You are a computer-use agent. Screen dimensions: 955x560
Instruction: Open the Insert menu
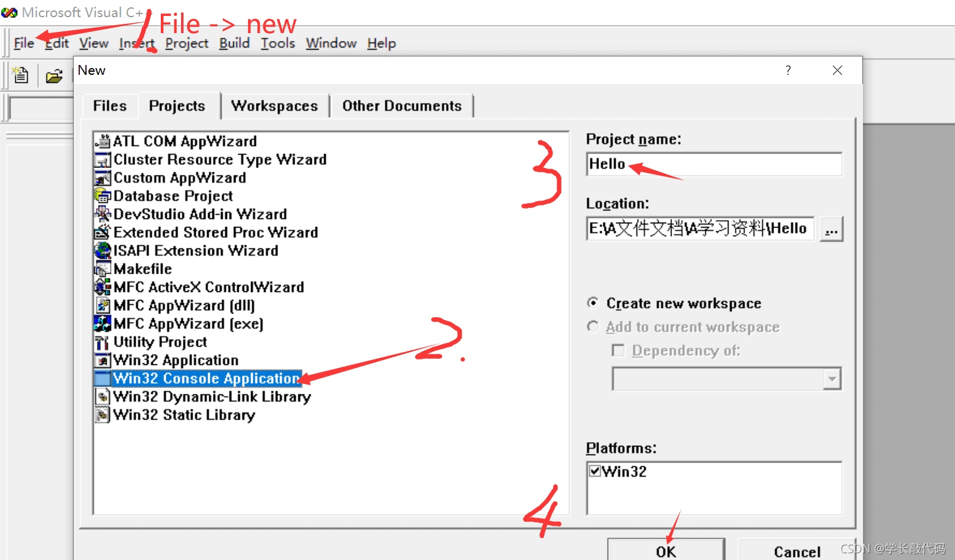tap(137, 44)
